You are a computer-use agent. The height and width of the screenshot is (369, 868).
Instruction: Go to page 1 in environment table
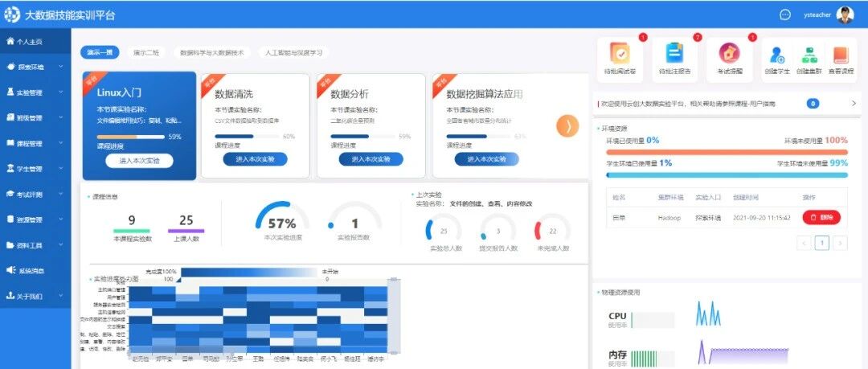point(822,243)
